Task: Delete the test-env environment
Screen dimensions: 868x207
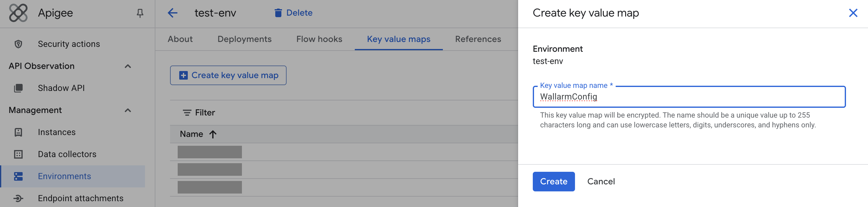Action: tap(293, 13)
